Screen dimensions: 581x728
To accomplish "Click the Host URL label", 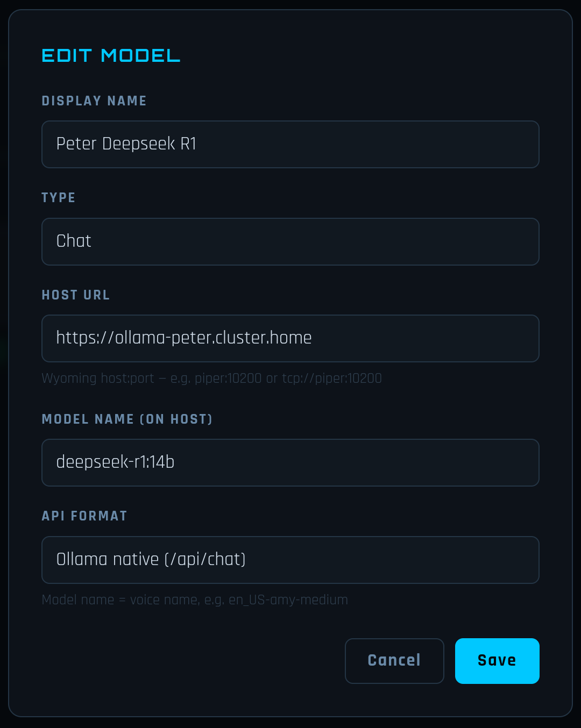I will (76, 295).
